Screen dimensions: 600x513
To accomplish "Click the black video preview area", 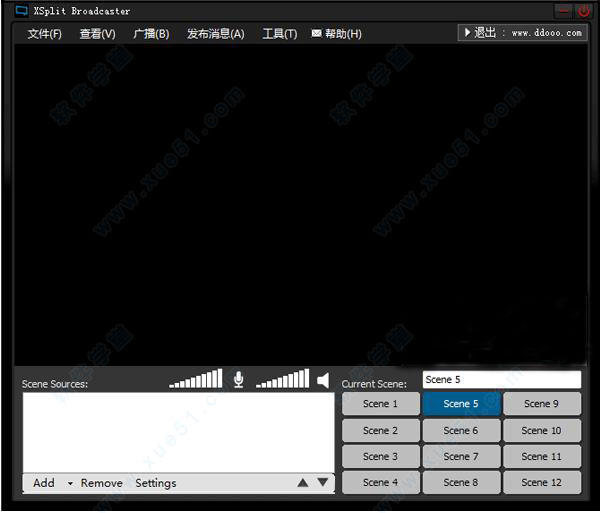I will pos(301,205).
